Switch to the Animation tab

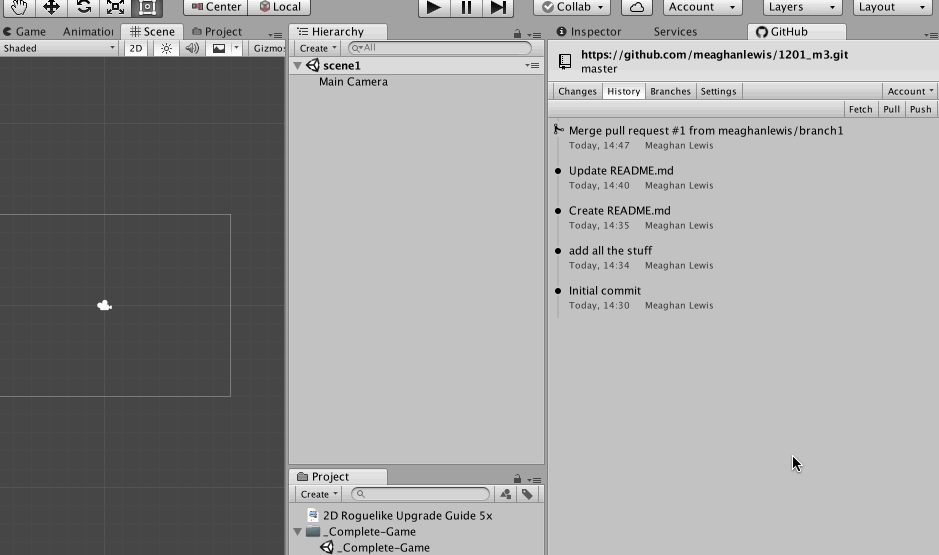click(x=87, y=32)
